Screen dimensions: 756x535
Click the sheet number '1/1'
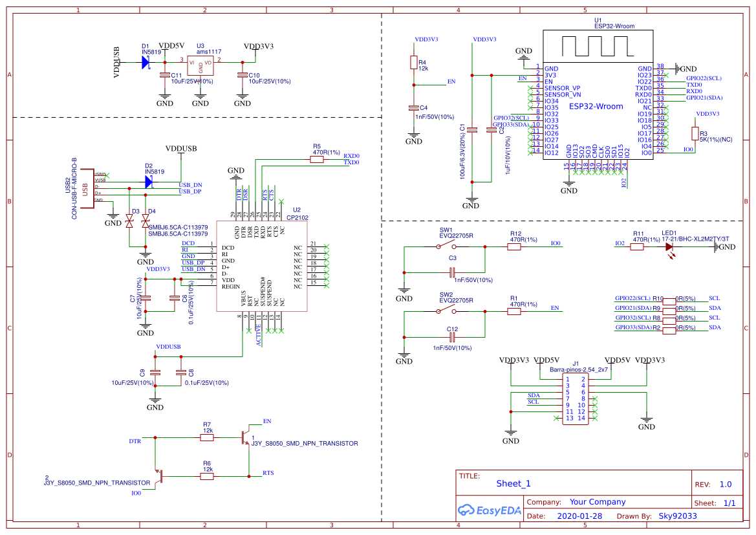tap(729, 503)
